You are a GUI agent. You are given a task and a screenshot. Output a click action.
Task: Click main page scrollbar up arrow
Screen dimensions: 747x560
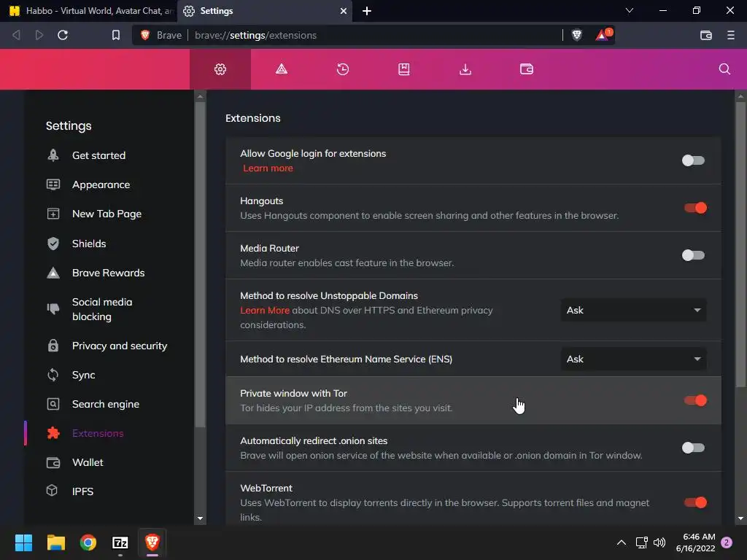pos(740,96)
